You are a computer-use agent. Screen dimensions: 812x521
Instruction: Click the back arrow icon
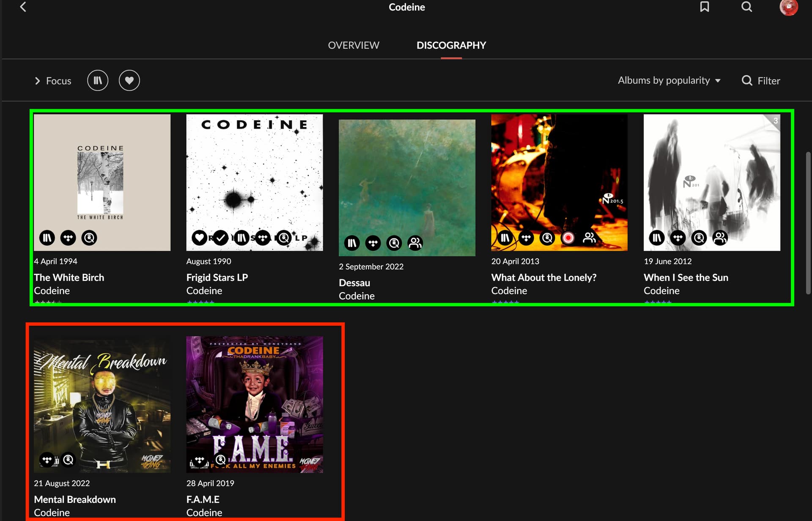pyautogui.click(x=23, y=7)
